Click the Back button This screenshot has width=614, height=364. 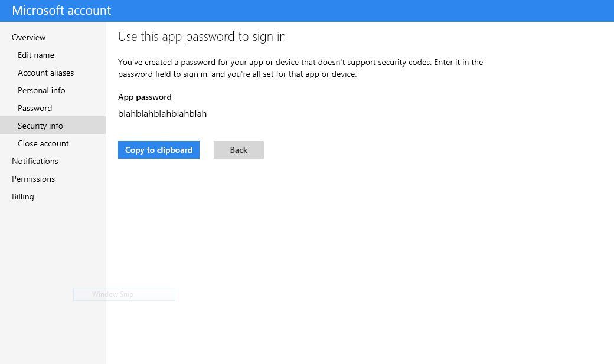click(x=239, y=149)
